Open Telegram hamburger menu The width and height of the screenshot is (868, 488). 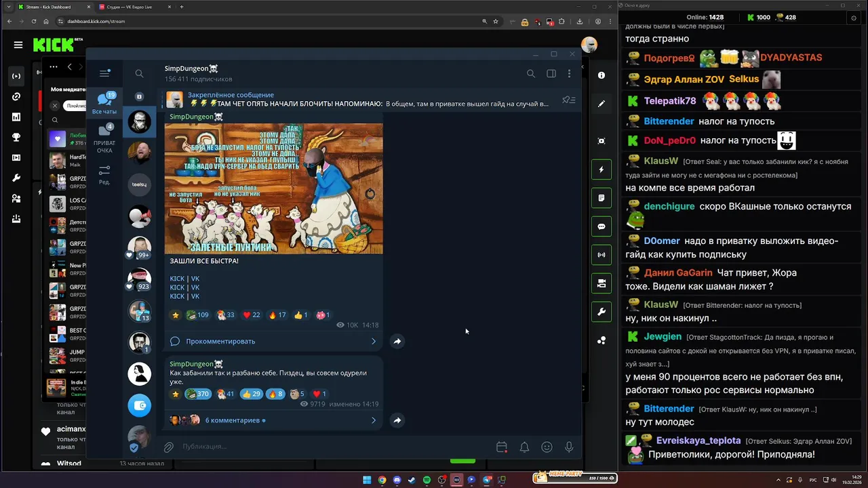pyautogui.click(x=104, y=73)
